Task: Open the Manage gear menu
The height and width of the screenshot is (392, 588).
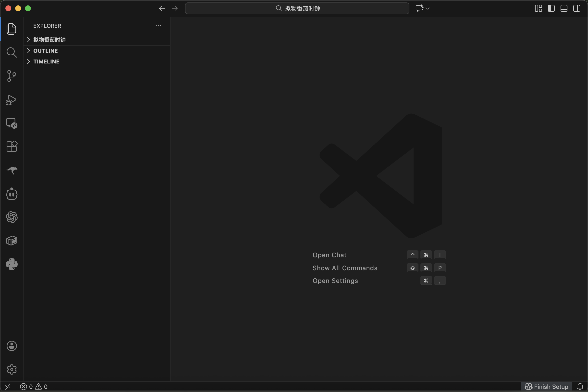Action: click(x=12, y=369)
